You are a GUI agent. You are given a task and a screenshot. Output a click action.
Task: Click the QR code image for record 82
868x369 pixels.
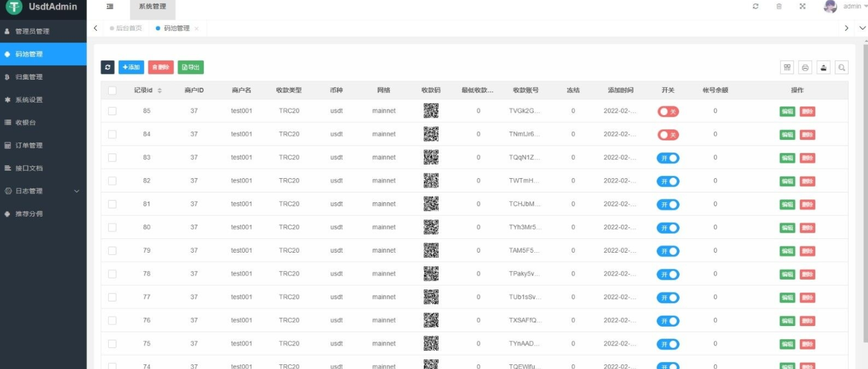click(431, 180)
